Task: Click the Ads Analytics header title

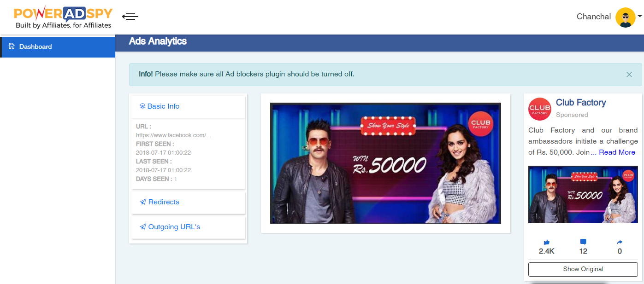Action: (x=158, y=41)
